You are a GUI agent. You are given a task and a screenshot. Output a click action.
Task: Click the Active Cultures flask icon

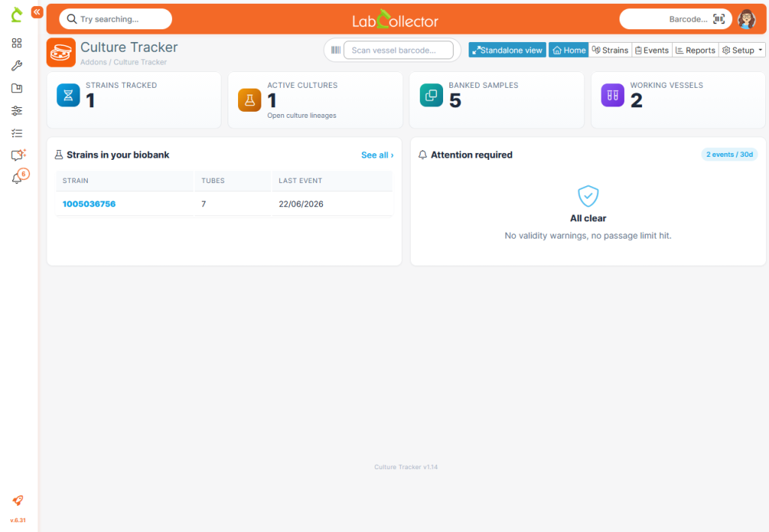(249, 101)
